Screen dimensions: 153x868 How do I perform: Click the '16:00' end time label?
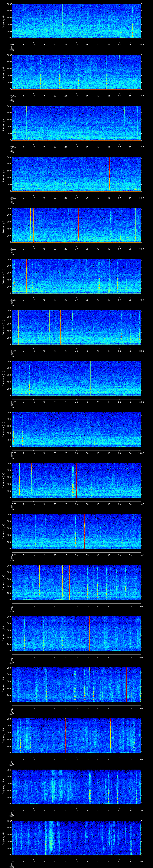click(141, 759)
